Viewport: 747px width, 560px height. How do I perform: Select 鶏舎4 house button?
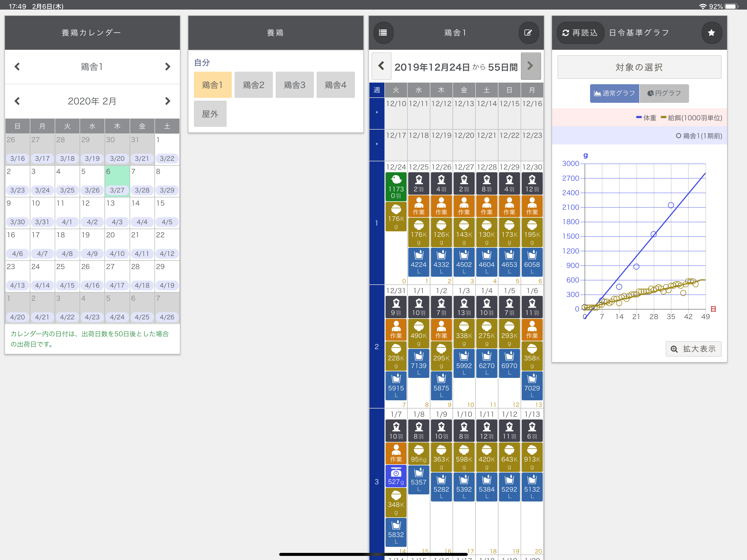(x=336, y=85)
